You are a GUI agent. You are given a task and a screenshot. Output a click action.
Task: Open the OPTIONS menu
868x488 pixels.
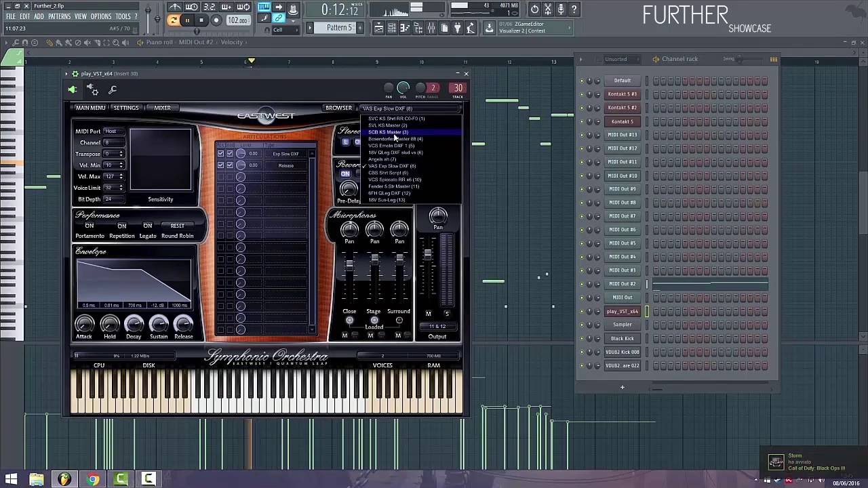101,16
